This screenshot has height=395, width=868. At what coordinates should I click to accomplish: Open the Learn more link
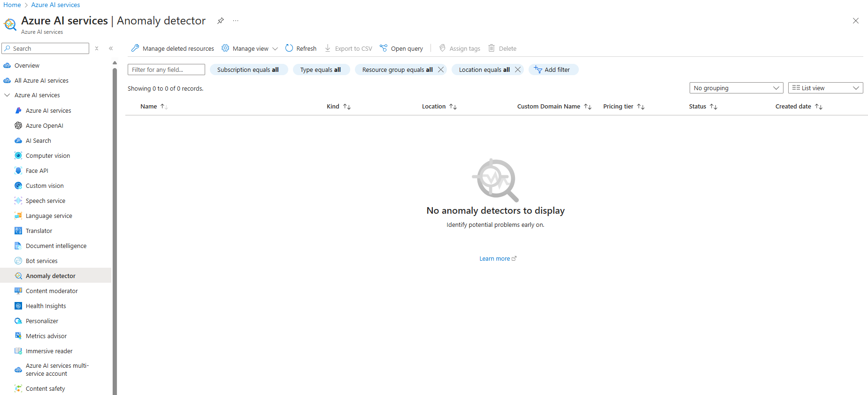coord(498,258)
